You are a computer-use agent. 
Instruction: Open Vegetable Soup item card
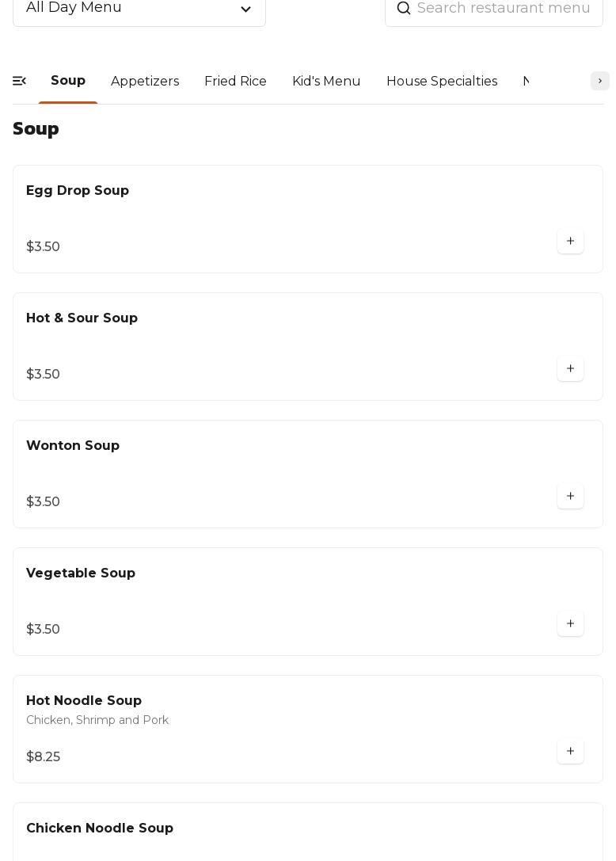click(308, 601)
